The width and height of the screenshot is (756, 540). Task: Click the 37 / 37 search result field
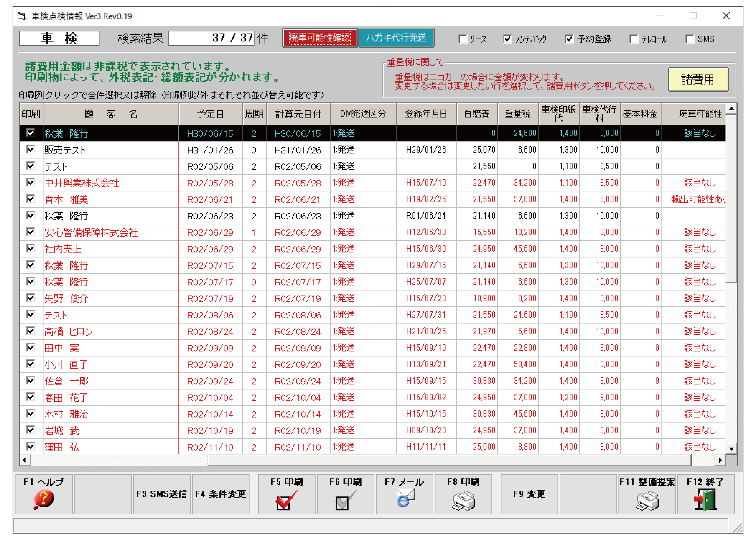(x=211, y=38)
